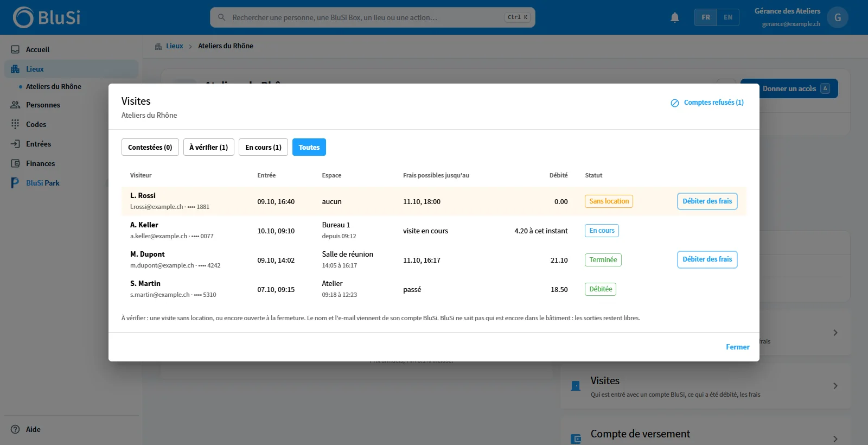Viewport: 868px width, 445px height.
Task: Click the Accueil sidebar icon
Action: (x=15, y=49)
